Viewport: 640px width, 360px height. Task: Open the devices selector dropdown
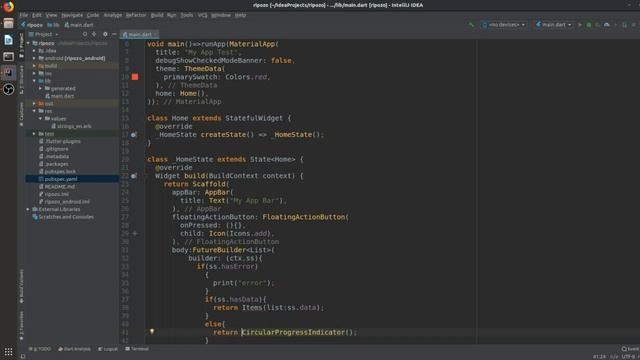click(504, 25)
